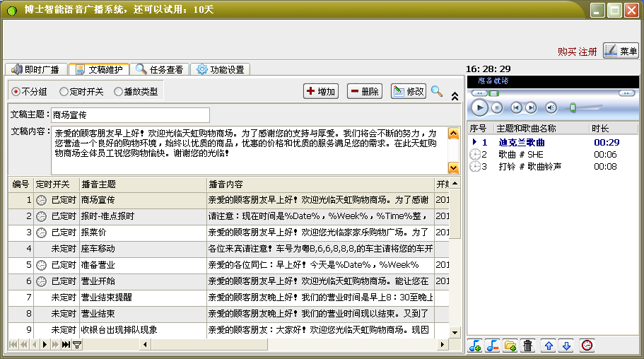Screen dimensions: 644x359
Task: Click the content text area's down arrow
Action: (x=453, y=167)
